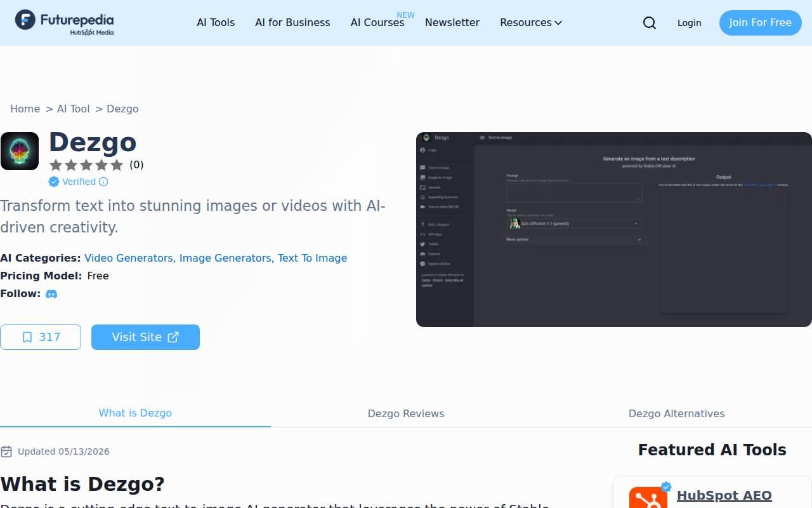This screenshot has width=812, height=508.
Task: Click the Updated 05/13/2026 date text
Action: point(63,451)
